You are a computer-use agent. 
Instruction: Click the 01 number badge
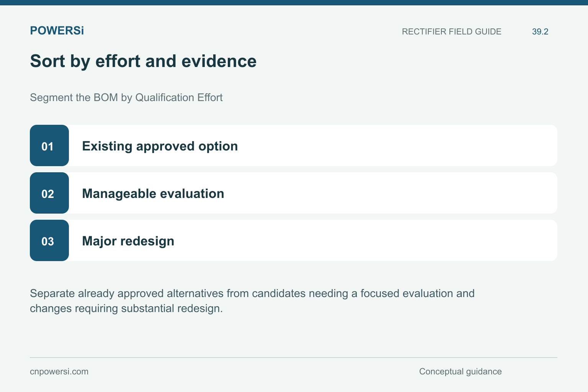point(49,145)
